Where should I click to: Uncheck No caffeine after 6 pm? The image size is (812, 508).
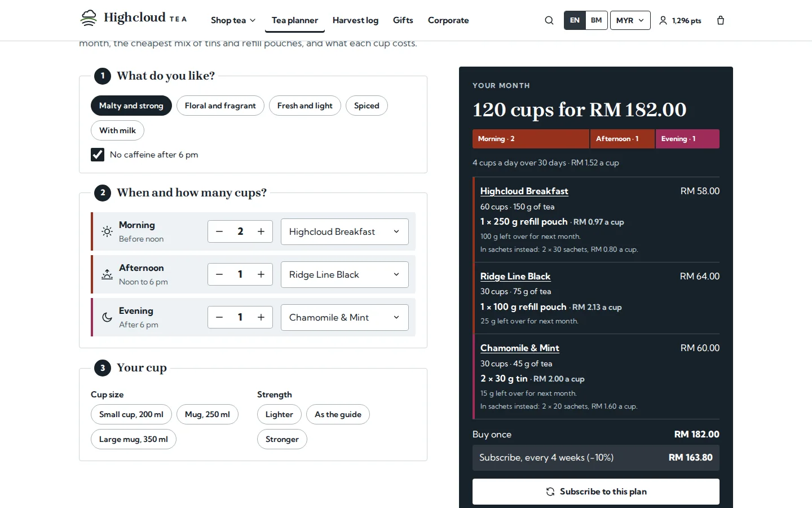(98, 155)
